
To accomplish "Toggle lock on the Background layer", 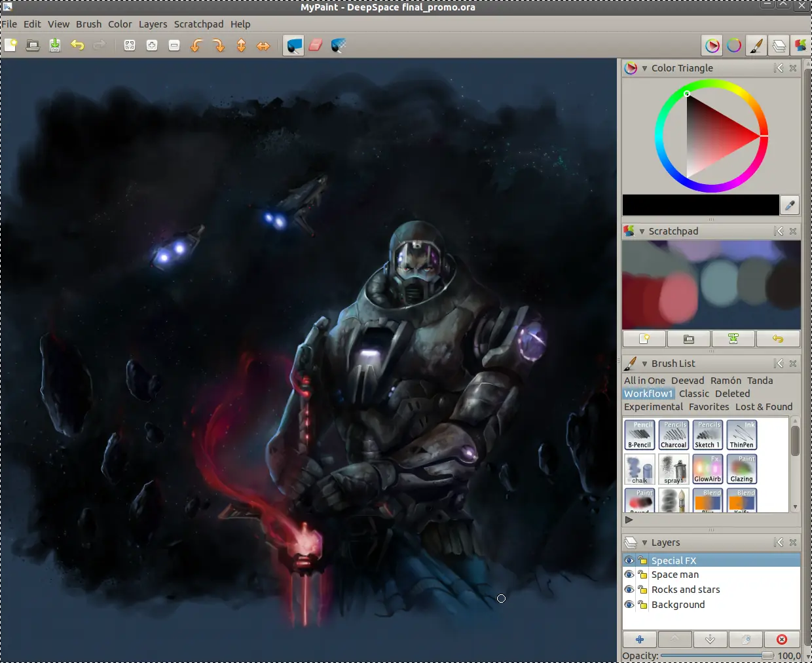I will click(642, 605).
